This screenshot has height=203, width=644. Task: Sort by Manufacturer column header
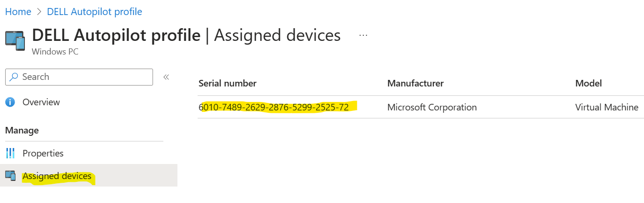(x=415, y=83)
